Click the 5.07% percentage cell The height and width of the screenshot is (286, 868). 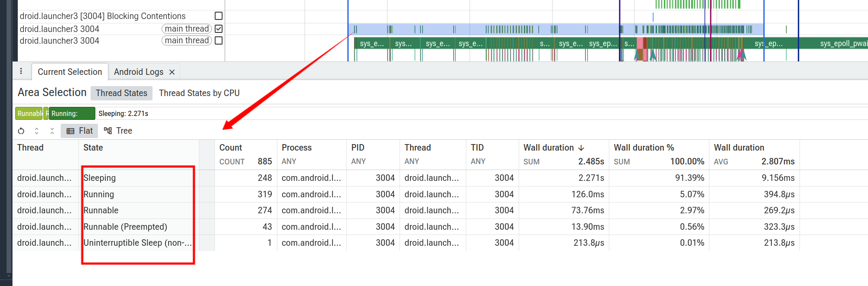pyautogui.click(x=659, y=194)
